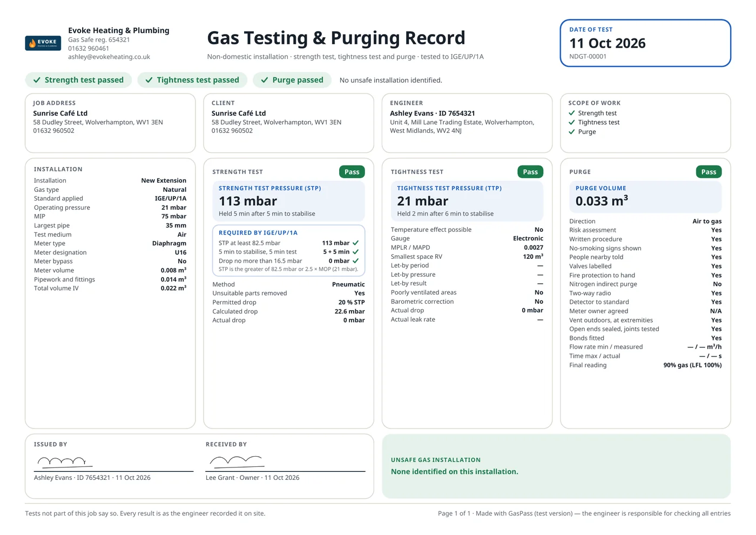Click the checkmark in Purge passed badge
This screenshot has height=535, width=756.
265,80
